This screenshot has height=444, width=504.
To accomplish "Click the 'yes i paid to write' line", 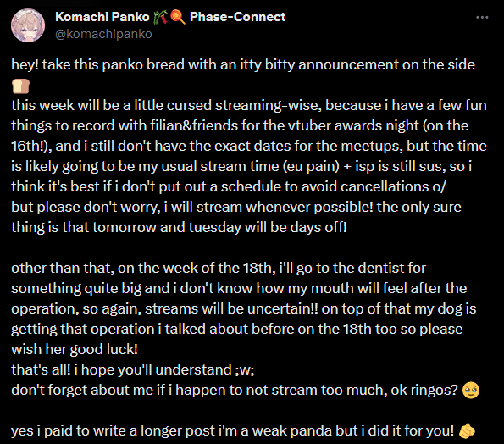I will pos(233,430).
